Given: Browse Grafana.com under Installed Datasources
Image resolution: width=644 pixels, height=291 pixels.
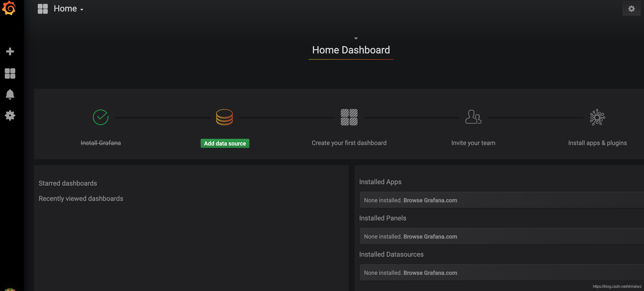Looking at the screenshot, I should point(430,273).
